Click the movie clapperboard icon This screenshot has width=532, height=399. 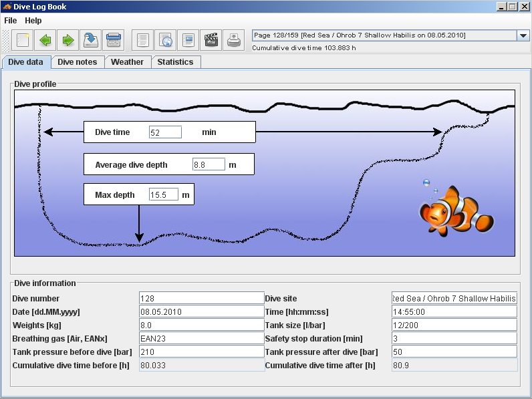211,40
